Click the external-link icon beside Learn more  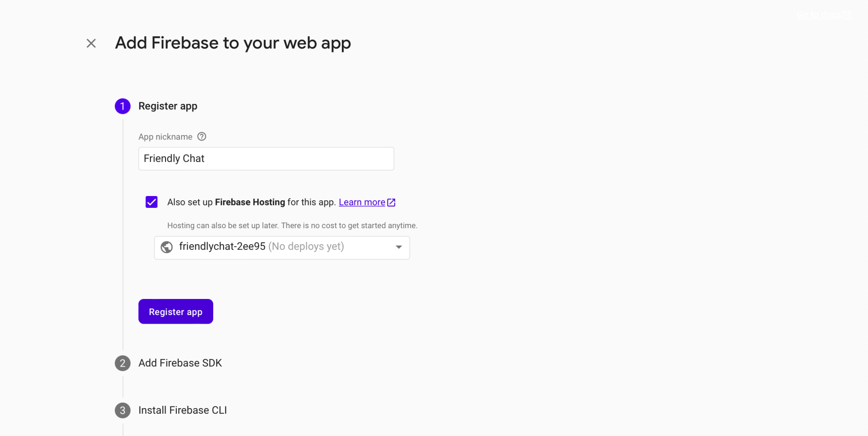391,202
